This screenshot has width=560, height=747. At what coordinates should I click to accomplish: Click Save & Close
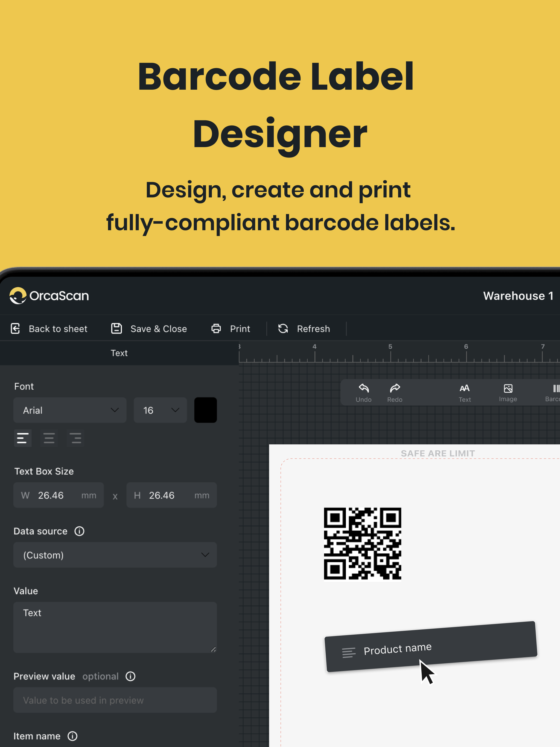(149, 329)
